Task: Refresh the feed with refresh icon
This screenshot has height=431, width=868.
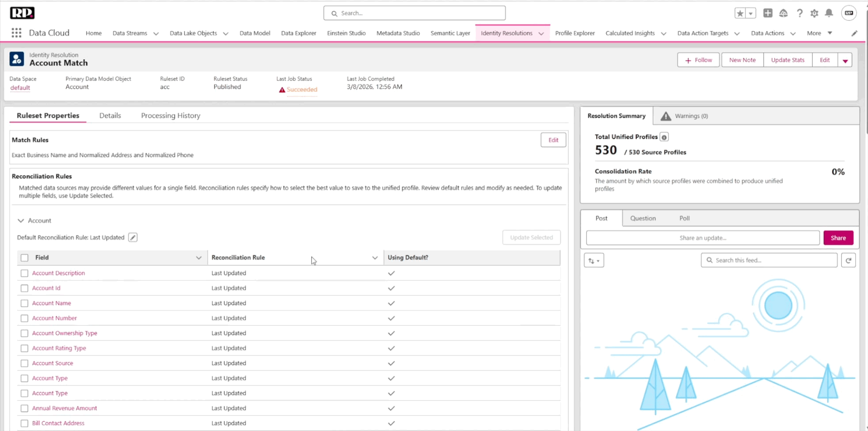Action: pos(848,261)
